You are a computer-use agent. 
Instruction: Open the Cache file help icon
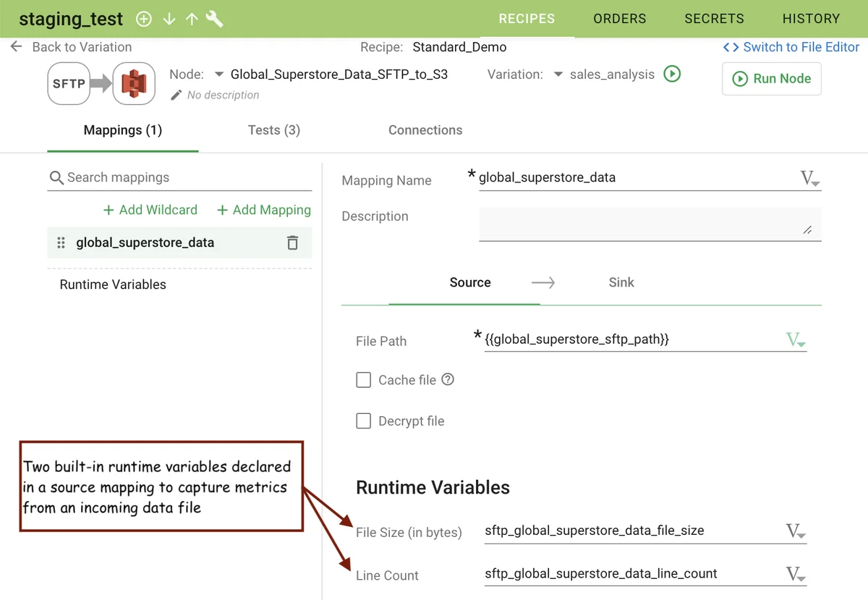pos(448,379)
